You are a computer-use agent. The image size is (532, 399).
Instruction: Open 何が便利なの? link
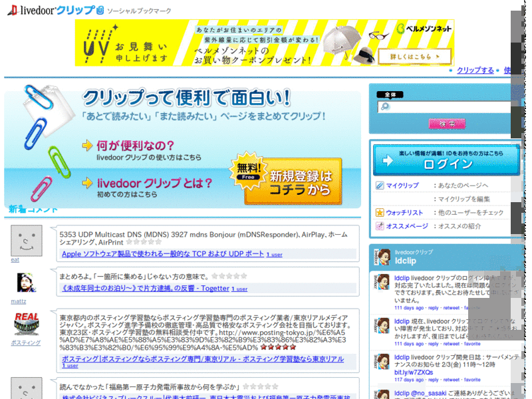click(x=135, y=146)
